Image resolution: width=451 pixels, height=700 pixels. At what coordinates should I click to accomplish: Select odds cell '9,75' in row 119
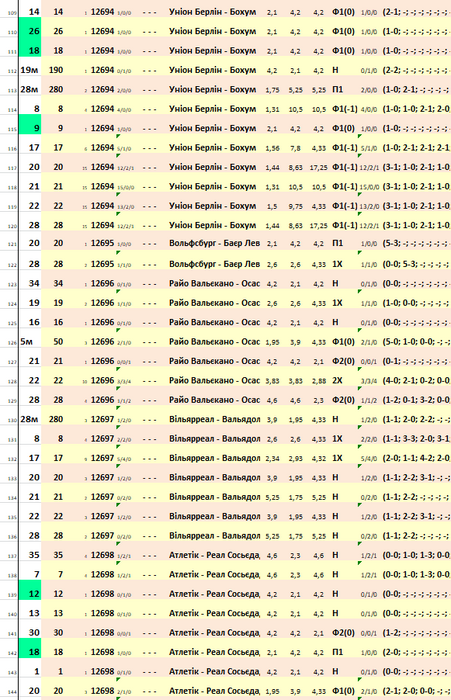pyautogui.click(x=295, y=206)
